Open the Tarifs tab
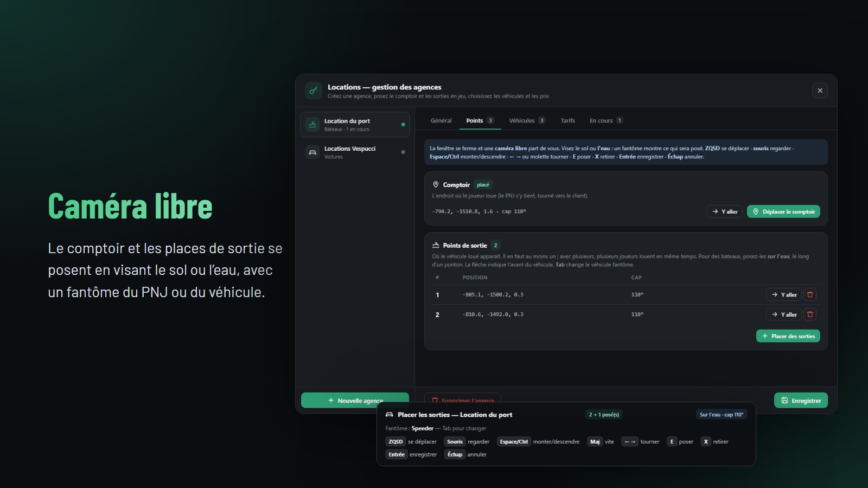Image resolution: width=868 pixels, height=488 pixels. point(567,120)
